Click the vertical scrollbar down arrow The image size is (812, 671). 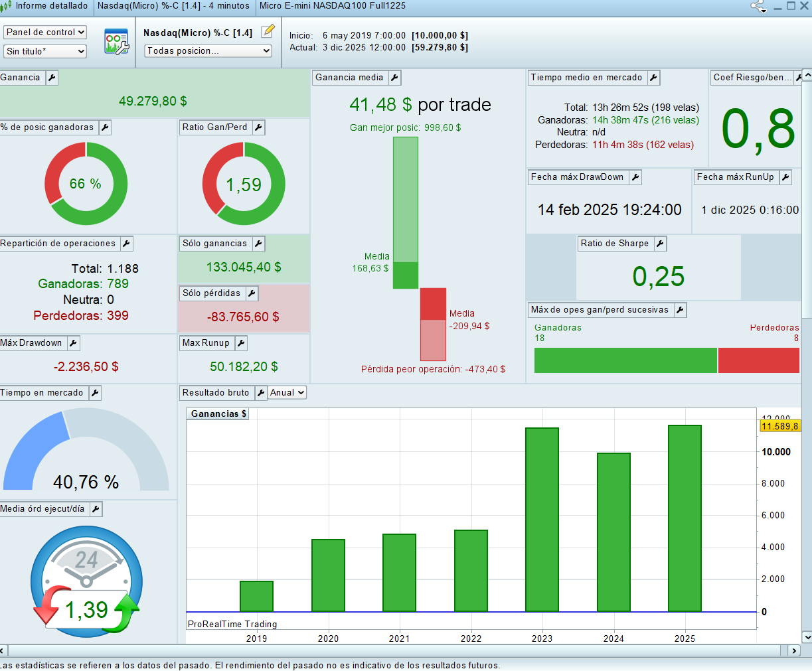(807, 637)
